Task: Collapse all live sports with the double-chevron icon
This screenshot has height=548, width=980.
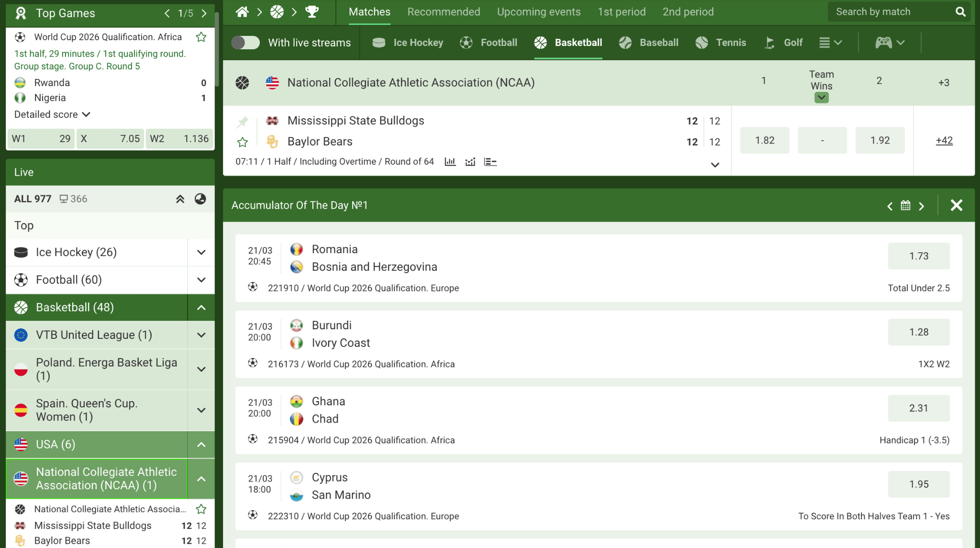Action: point(180,199)
